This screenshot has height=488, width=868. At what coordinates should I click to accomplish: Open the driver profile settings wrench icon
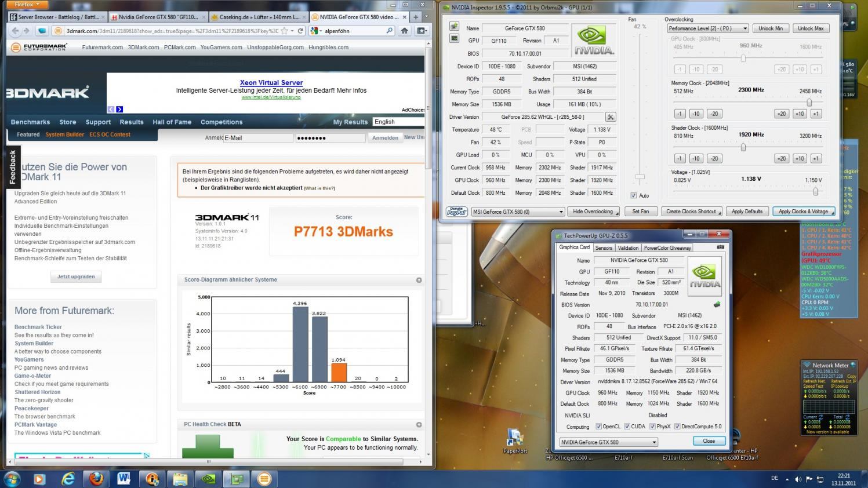tap(611, 117)
